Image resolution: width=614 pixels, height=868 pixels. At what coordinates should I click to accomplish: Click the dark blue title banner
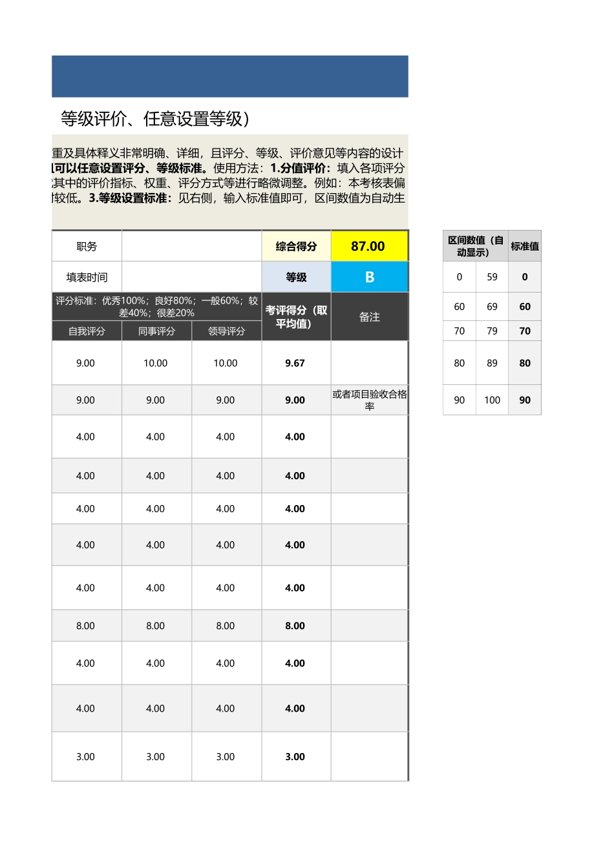pyautogui.click(x=230, y=76)
